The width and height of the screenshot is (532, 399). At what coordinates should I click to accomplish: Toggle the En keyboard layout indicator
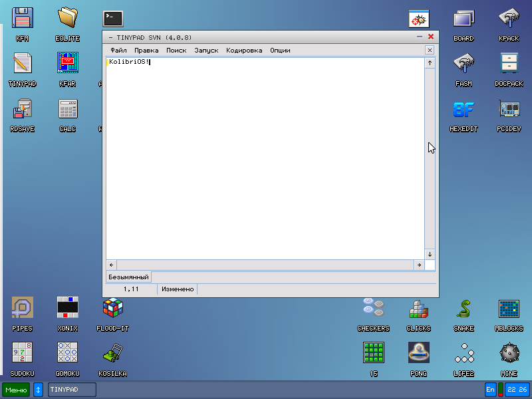[x=490, y=390]
